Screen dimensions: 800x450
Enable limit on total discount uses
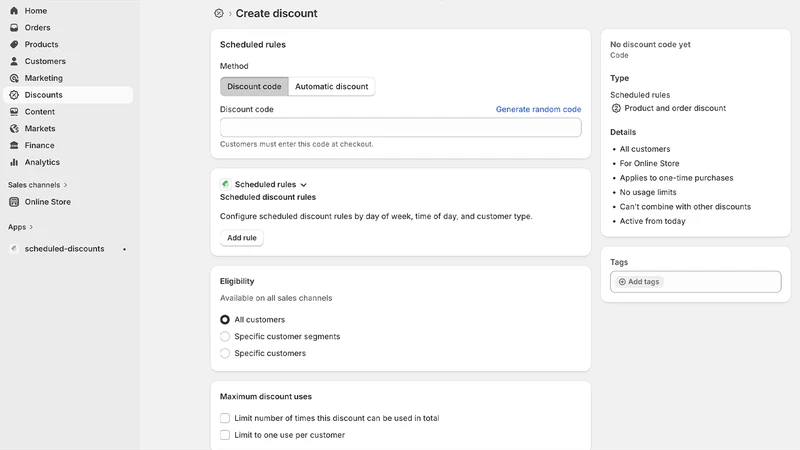pos(224,418)
